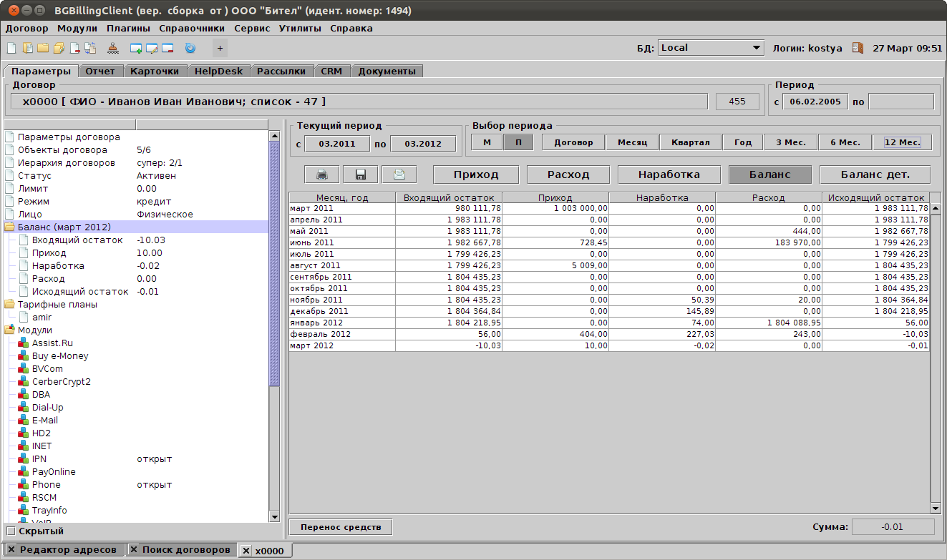This screenshot has height=560, width=947.
Task: Switch to the HelpDesk tab
Action: point(218,71)
